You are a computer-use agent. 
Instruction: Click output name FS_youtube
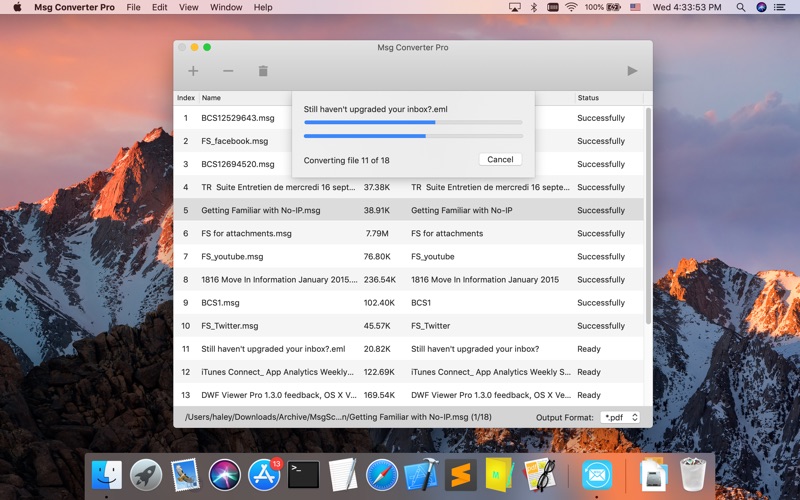(433, 257)
